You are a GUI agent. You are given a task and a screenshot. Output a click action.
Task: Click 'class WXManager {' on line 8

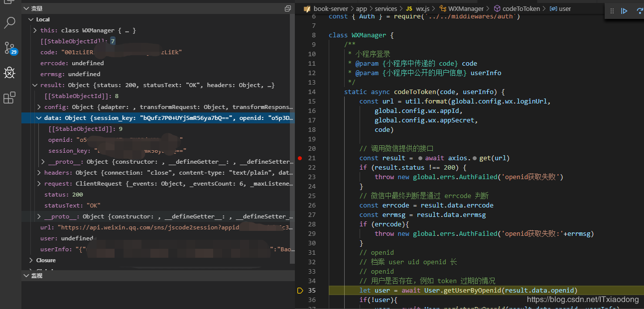pos(361,35)
